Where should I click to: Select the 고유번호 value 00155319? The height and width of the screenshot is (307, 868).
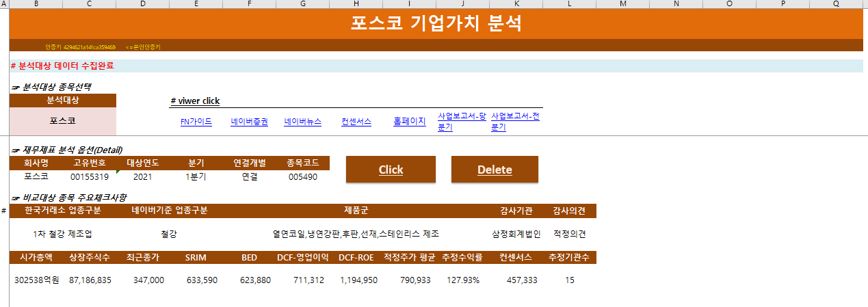(90, 176)
